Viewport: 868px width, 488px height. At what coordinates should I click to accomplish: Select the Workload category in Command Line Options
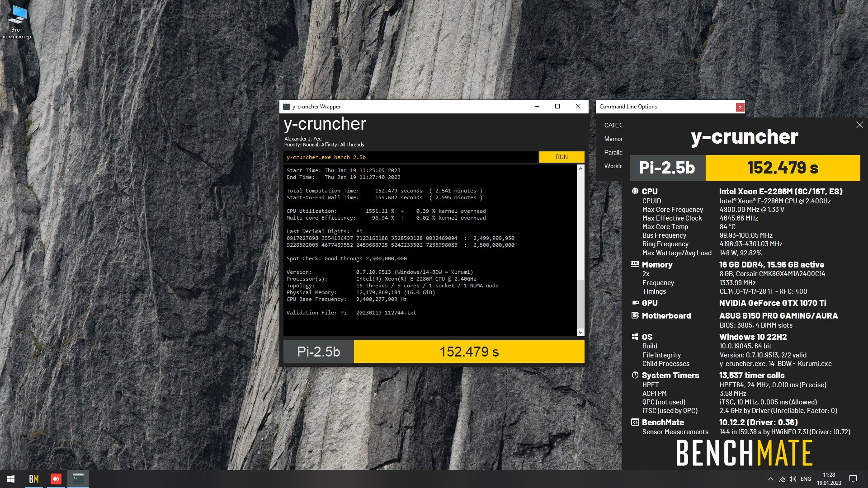[x=613, y=166]
